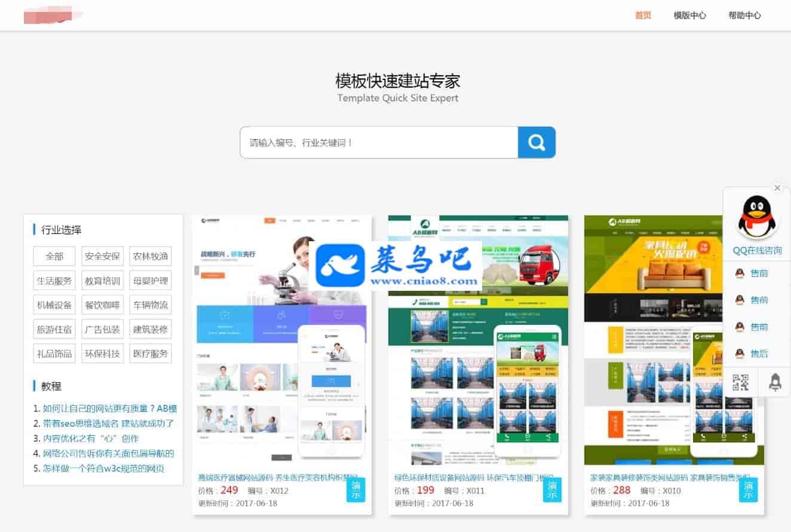Filter by 环保科技 industry
Viewport: 791px width, 532px height.
coord(102,353)
